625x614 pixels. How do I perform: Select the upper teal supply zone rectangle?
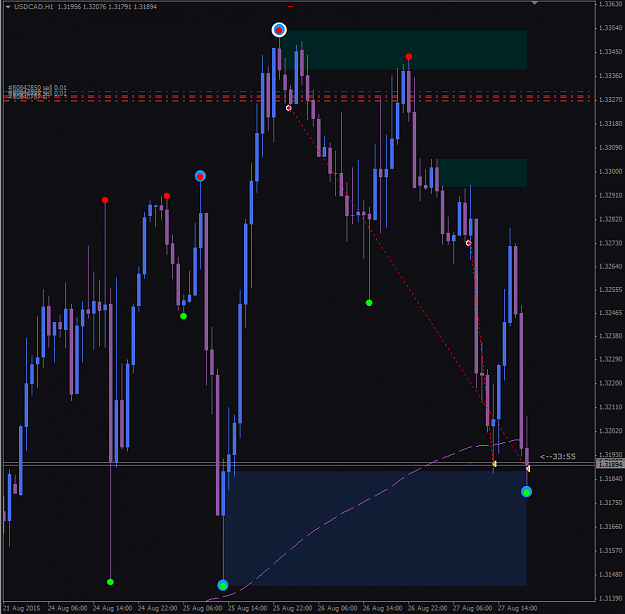pyautogui.click(x=403, y=50)
